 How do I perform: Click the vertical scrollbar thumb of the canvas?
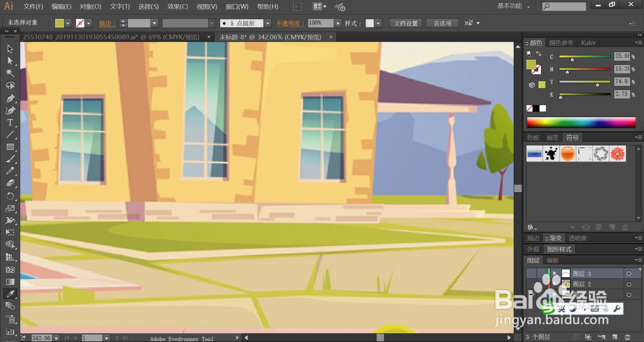pyautogui.click(x=518, y=188)
